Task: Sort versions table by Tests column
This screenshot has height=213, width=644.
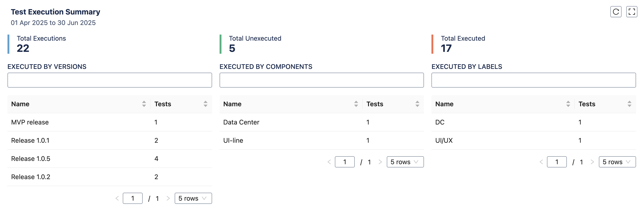Action: 205,104
